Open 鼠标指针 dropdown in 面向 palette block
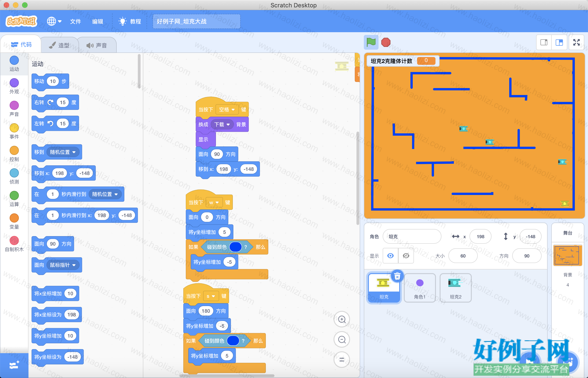 tap(63, 265)
